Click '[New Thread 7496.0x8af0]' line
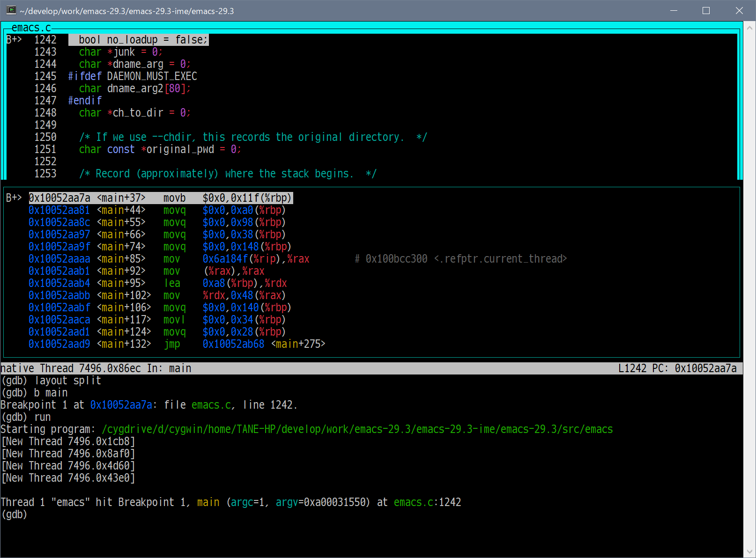Image resolution: width=756 pixels, height=558 pixels. pyautogui.click(x=68, y=454)
